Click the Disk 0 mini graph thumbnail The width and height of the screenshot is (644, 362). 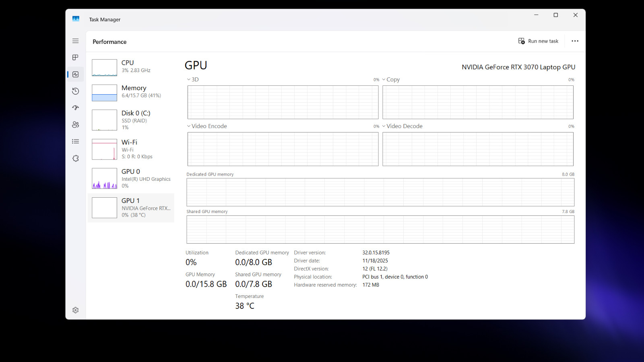[104, 120]
